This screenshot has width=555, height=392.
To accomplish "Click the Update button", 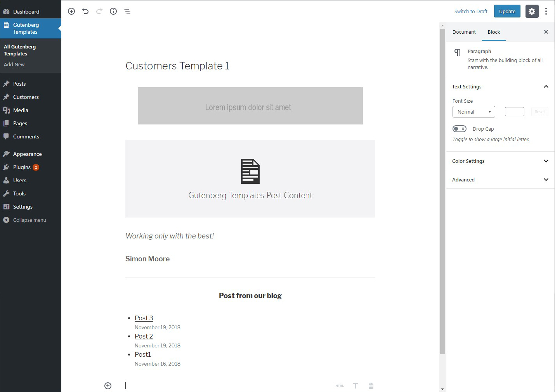I will click(507, 11).
